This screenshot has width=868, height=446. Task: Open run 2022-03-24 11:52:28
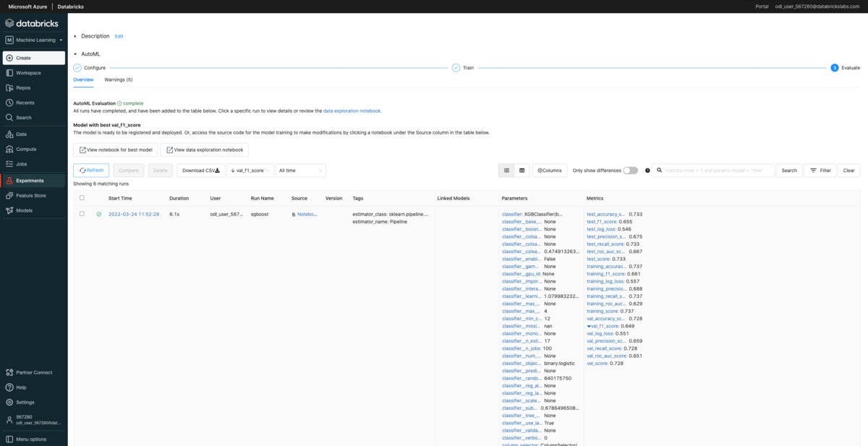click(134, 214)
